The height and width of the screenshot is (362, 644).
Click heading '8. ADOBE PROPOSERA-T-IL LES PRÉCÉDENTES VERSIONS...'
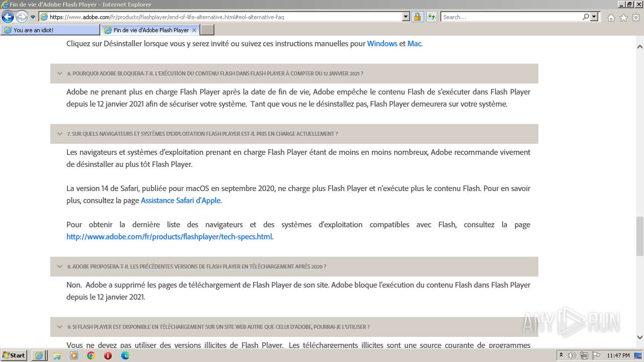197,266
